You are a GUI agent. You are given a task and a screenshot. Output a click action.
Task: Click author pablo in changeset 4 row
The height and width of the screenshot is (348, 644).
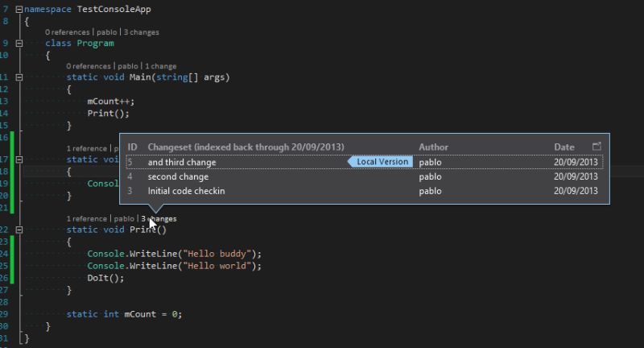coord(430,176)
